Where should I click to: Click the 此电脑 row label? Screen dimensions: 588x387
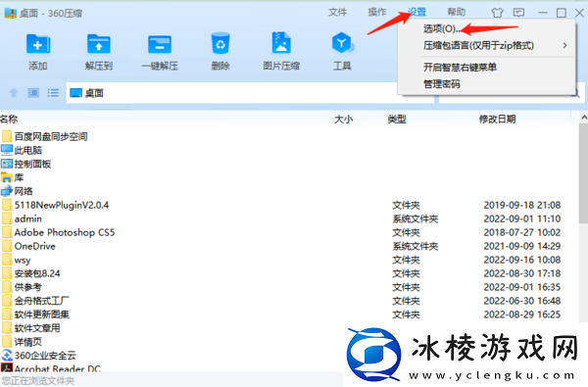[28, 150]
